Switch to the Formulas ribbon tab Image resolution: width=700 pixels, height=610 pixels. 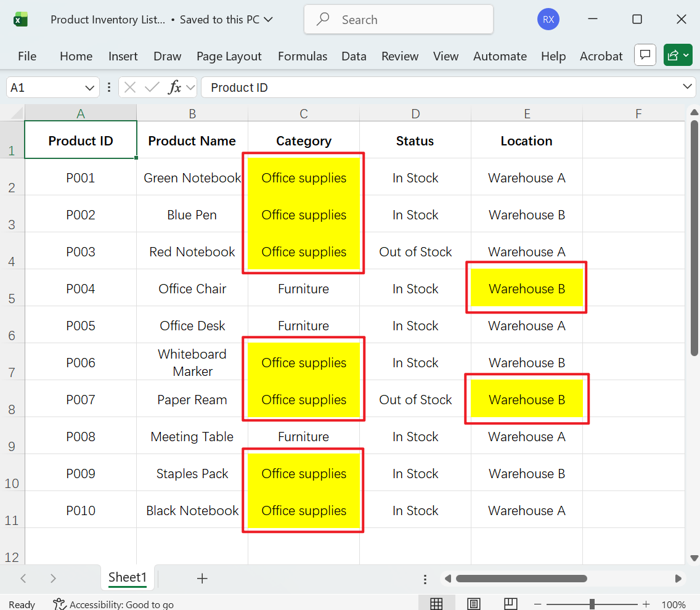303,56
